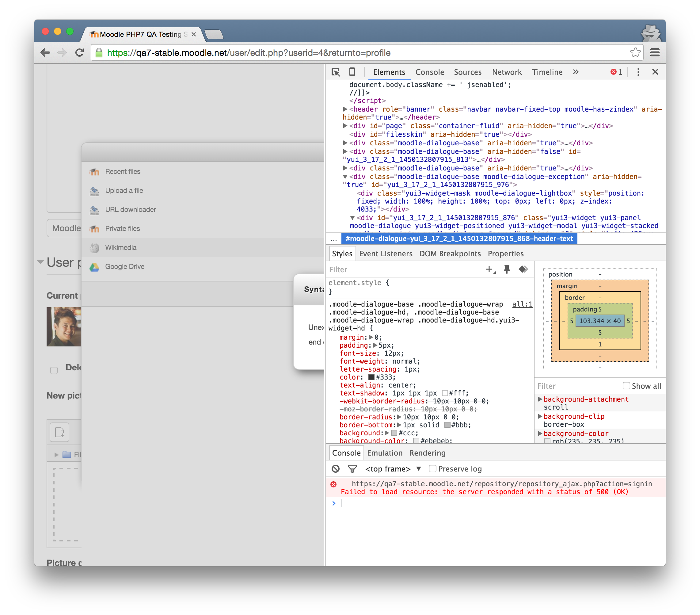The height and width of the screenshot is (615, 700).
Task: Click the #333 color swatch
Action: (371, 377)
